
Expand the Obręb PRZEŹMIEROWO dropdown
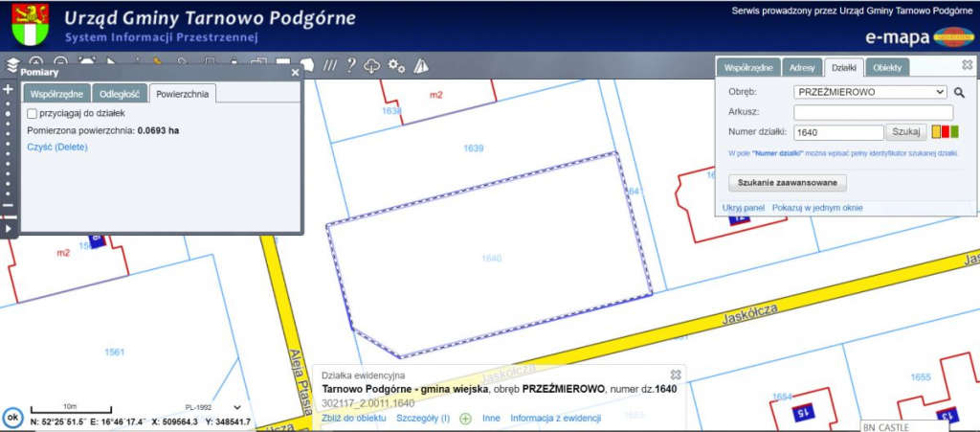tap(869, 92)
